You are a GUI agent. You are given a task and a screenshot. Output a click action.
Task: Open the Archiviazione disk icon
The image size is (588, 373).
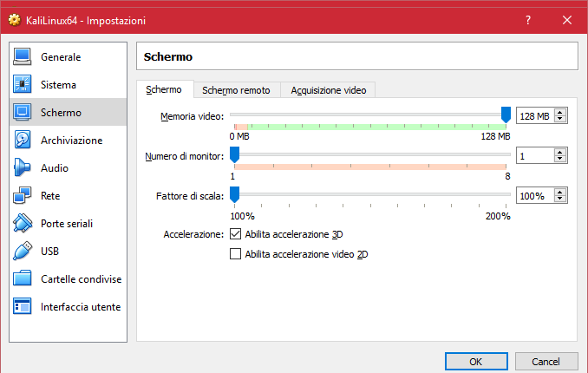click(x=23, y=140)
